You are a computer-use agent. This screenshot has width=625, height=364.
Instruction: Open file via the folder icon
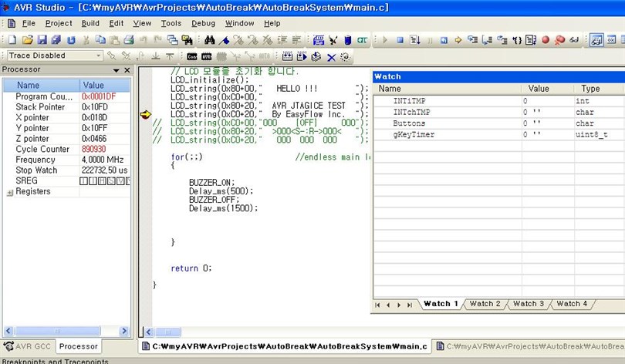(27, 40)
